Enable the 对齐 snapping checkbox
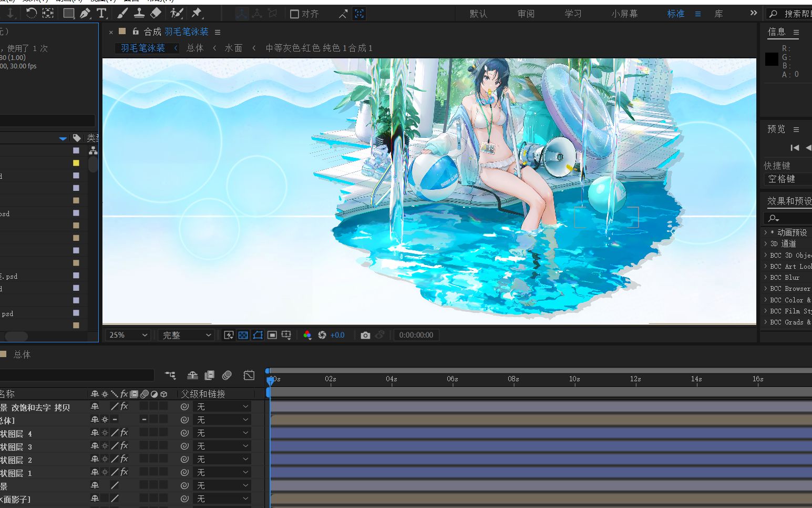This screenshot has height=508, width=812. click(x=294, y=14)
